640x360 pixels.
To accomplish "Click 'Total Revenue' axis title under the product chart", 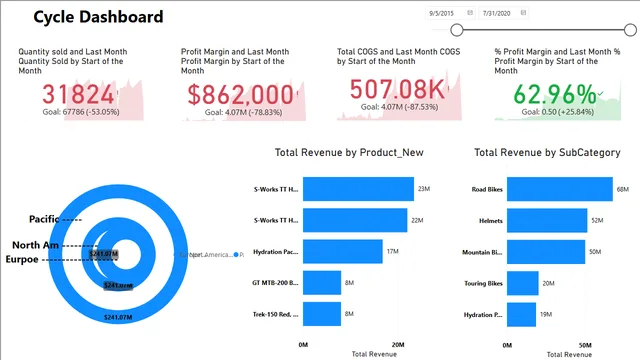I will [x=374, y=354].
